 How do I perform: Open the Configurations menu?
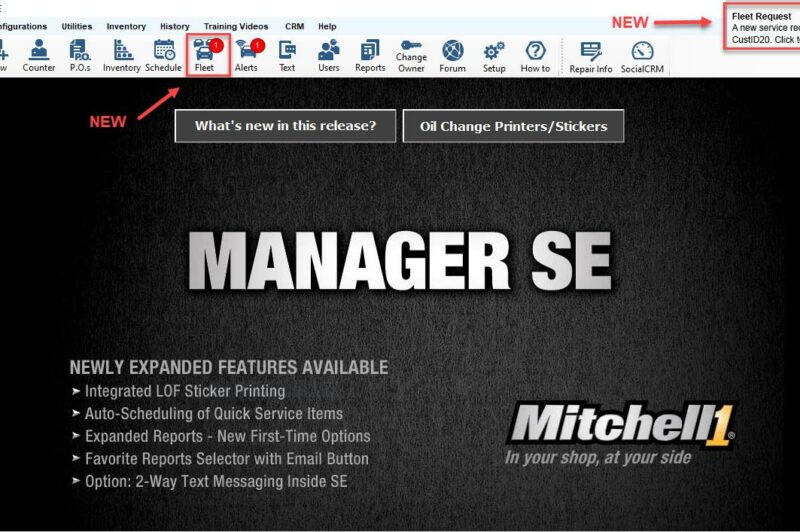pos(23,27)
